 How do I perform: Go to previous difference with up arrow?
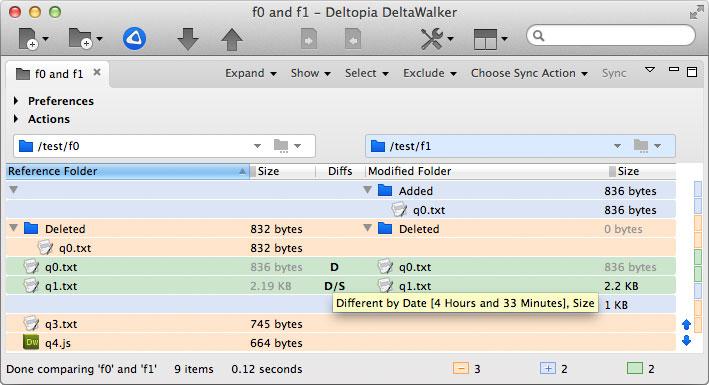pyautogui.click(x=232, y=39)
